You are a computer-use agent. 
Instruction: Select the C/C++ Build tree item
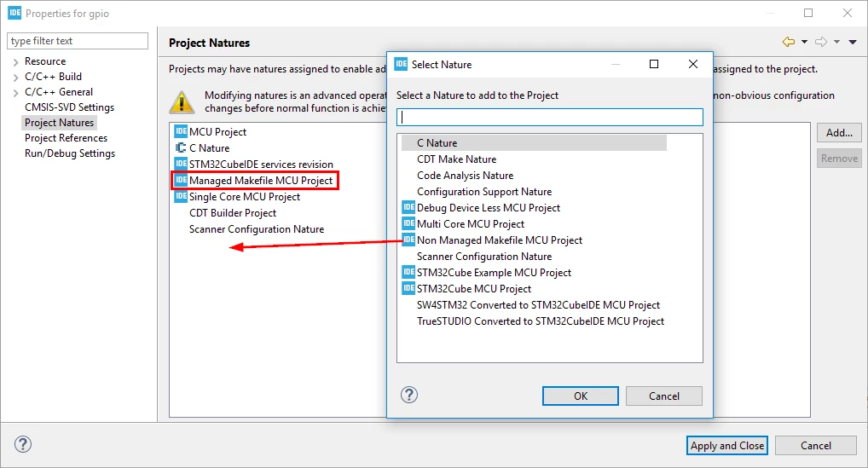53,77
